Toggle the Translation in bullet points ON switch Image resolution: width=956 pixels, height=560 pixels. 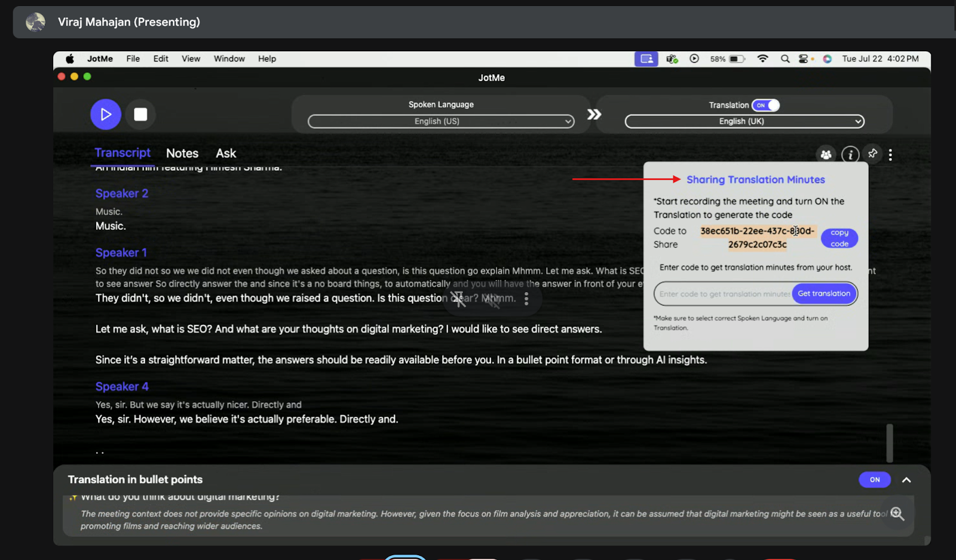click(875, 479)
